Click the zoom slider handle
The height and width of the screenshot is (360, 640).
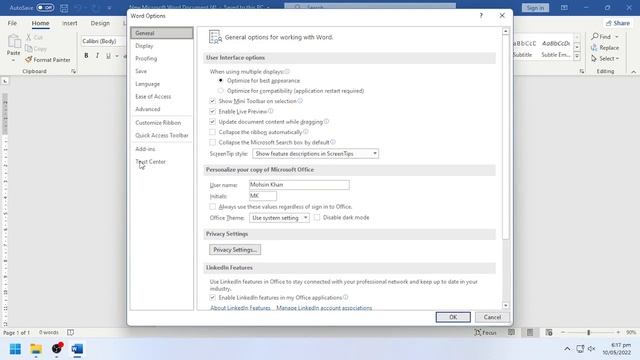coord(589,332)
